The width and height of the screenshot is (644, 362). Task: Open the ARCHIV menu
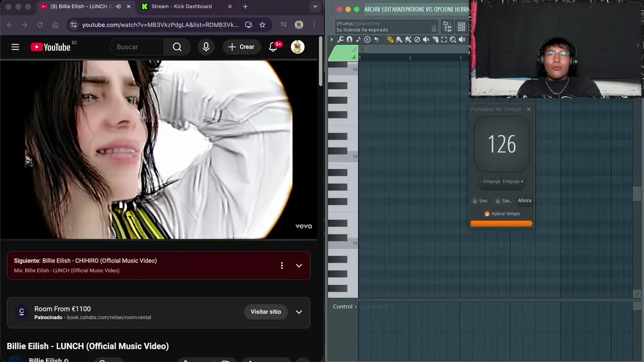(x=372, y=9)
